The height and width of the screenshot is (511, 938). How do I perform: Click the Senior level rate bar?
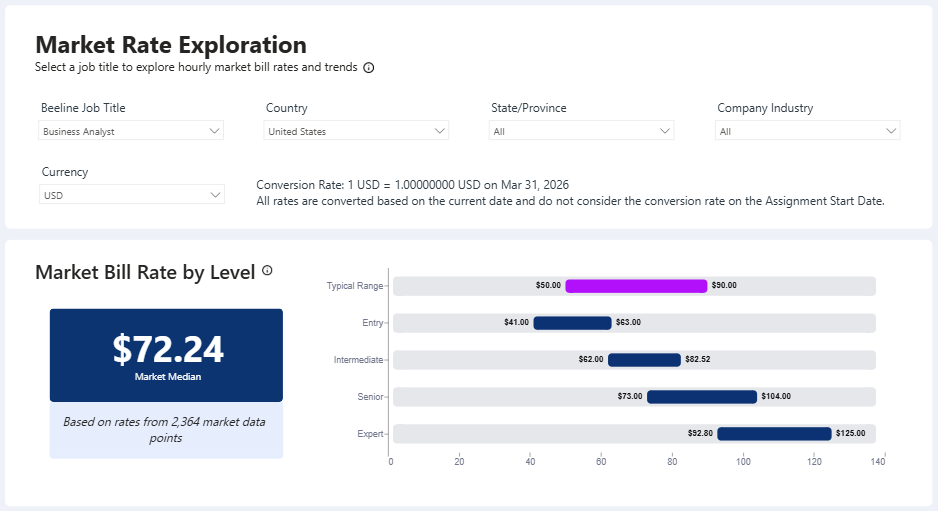[x=702, y=397]
